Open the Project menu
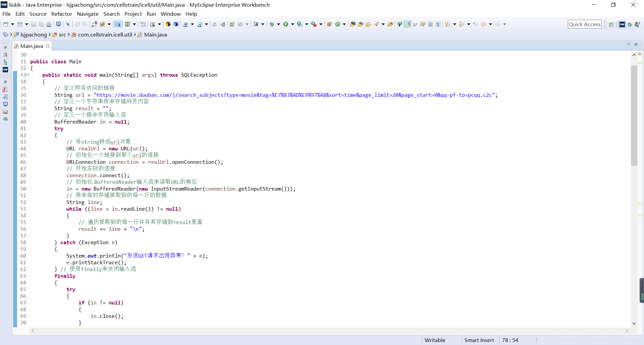 click(x=133, y=14)
